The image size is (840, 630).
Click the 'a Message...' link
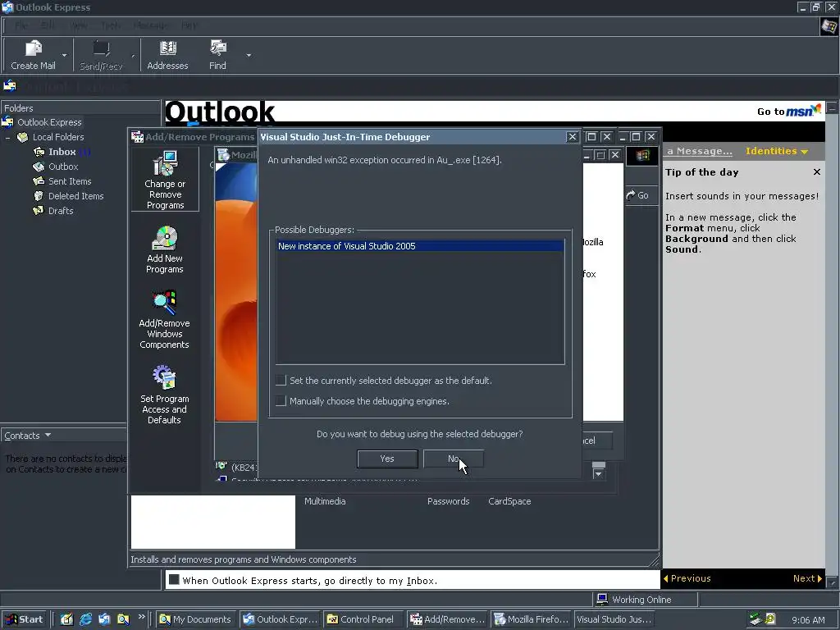coord(699,151)
